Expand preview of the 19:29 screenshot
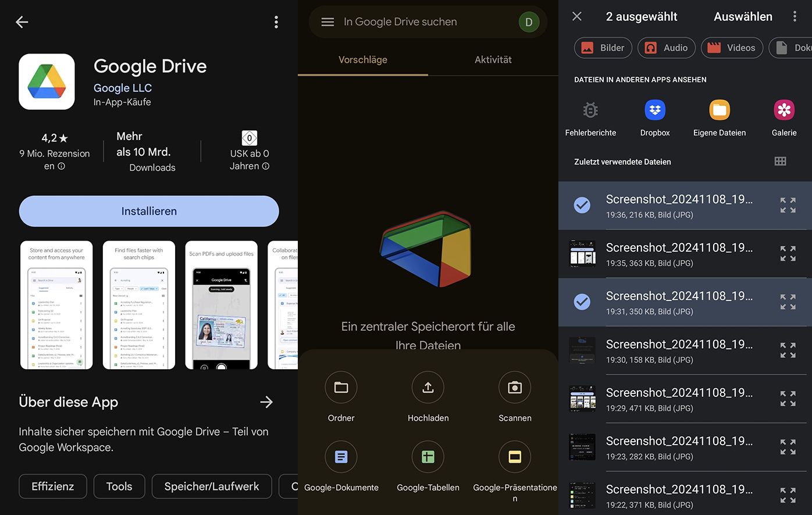The image size is (812, 515). (788, 399)
